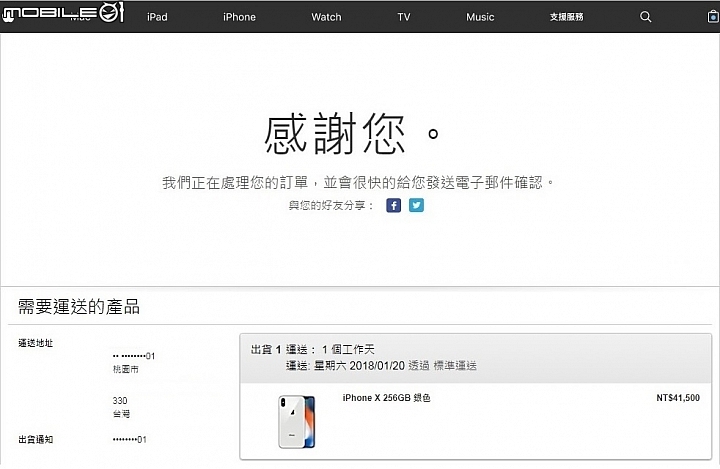
Task: Share the order on Facebook
Action: point(394,205)
